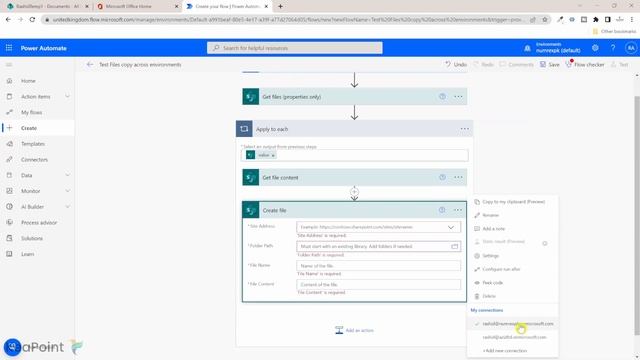Open the app launcher waffle icon
This screenshot has height=360, width=640.
pos(9,48)
